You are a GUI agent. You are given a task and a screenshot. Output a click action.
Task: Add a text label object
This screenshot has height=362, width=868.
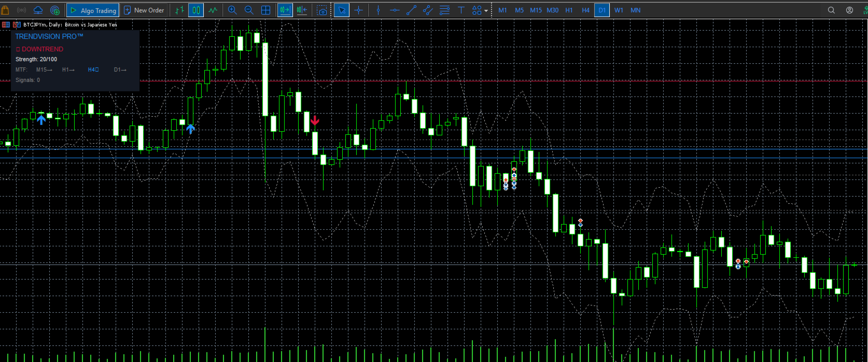pyautogui.click(x=461, y=10)
